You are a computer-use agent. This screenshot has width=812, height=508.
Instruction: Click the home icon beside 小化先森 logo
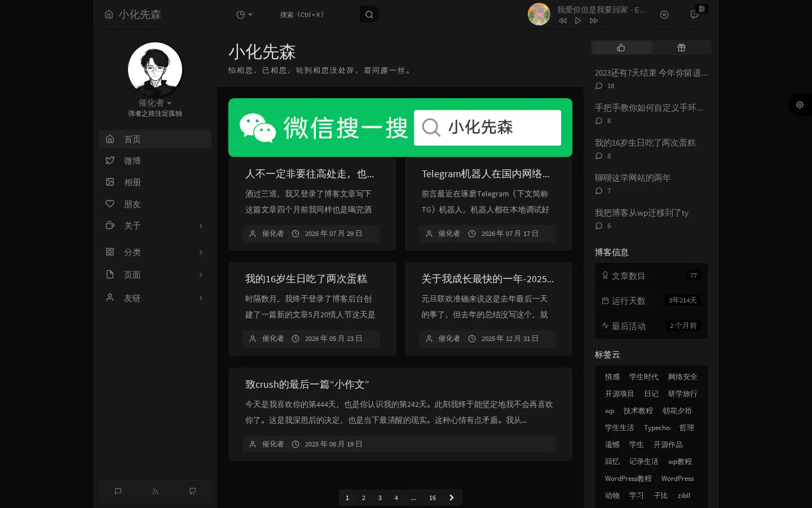tap(109, 15)
